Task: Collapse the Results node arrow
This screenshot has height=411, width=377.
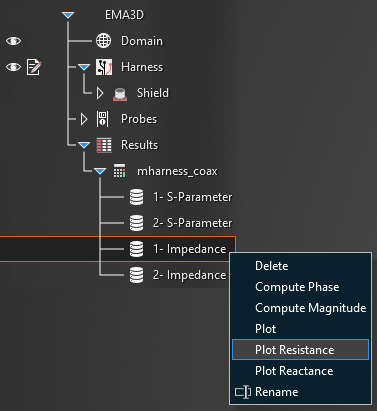Action: click(x=84, y=145)
